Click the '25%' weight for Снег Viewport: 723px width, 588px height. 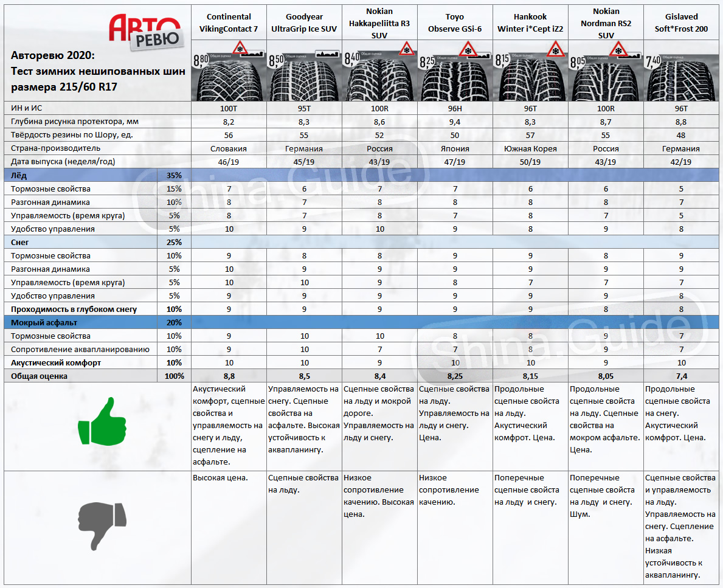[175, 242]
